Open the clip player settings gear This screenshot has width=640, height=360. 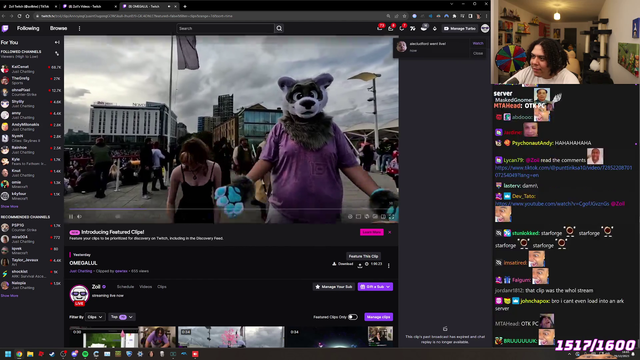(x=350, y=217)
